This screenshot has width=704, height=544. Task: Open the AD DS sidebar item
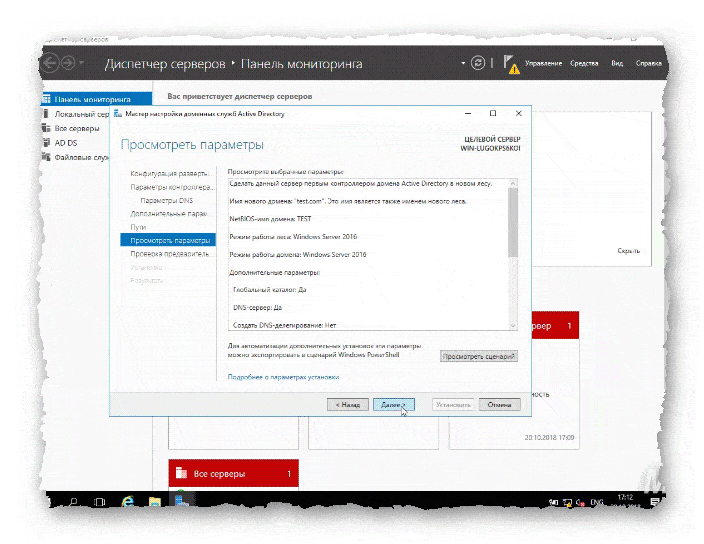point(47,142)
